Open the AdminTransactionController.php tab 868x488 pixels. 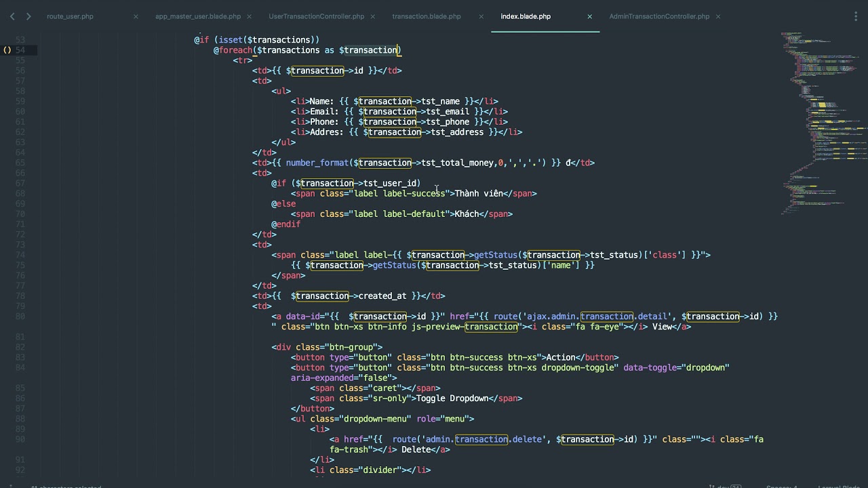pos(659,16)
